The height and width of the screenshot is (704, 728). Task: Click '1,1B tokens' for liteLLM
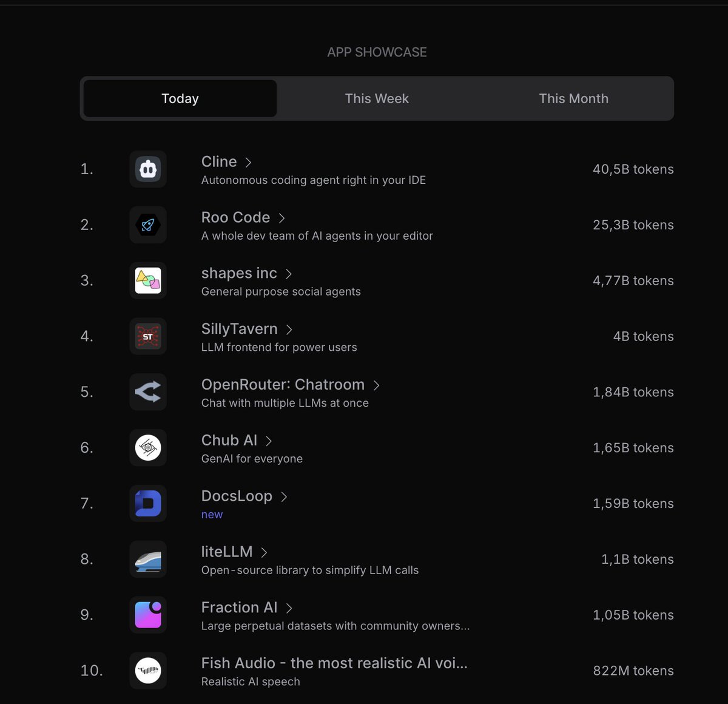tap(638, 560)
